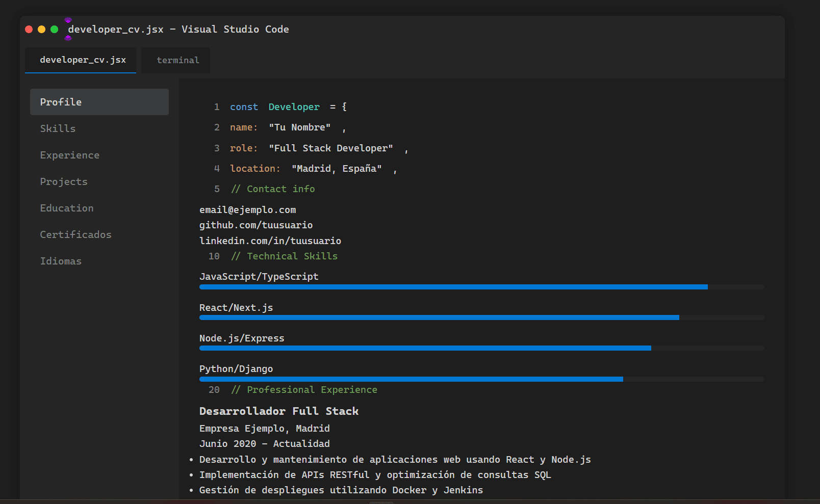Click line number 20 in the gutter
The width and height of the screenshot is (820, 504).
click(214, 390)
